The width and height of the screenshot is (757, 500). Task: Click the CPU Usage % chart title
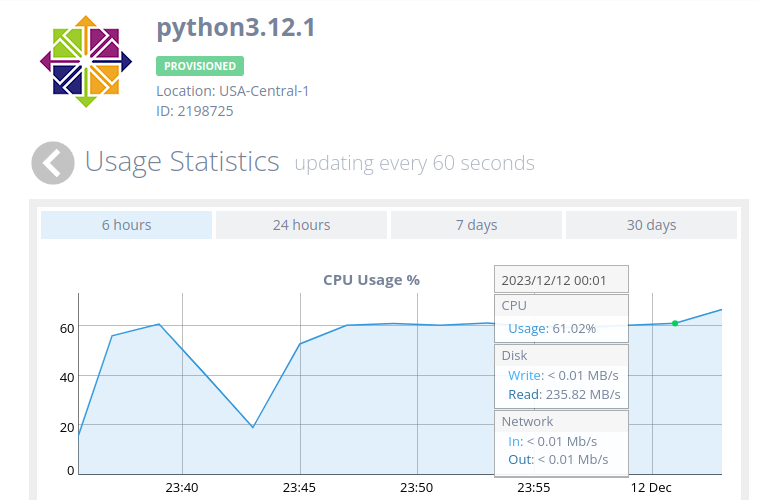coord(371,280)
